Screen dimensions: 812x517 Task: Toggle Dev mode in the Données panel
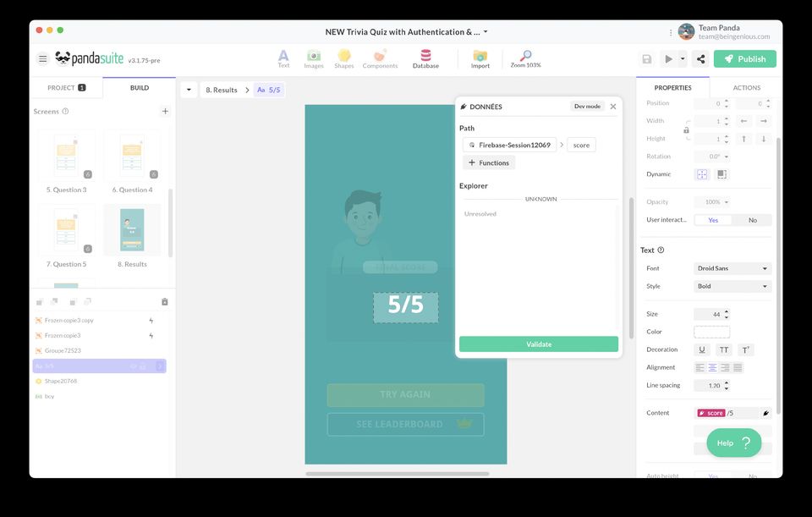pos(587,107)
